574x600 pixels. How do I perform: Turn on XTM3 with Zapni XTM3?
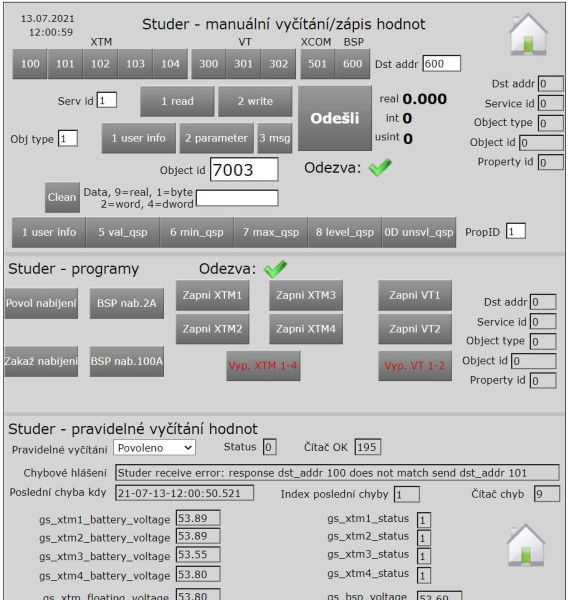[x=306, y=295]
